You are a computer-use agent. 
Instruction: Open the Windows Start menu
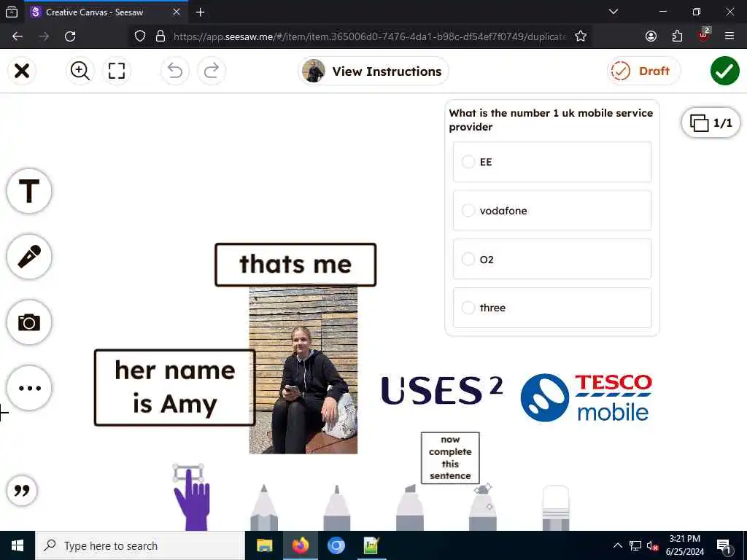coord(18,545)
